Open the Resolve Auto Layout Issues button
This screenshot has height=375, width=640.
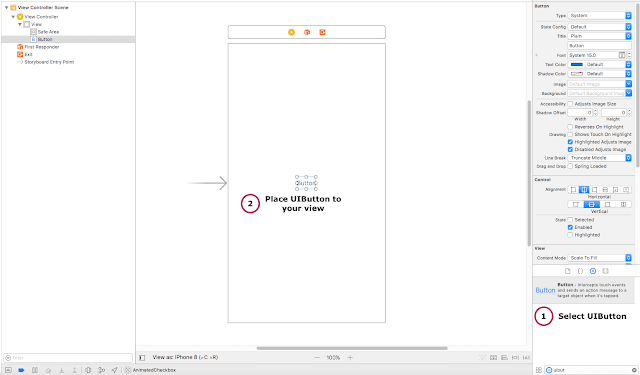click(526, 358)
